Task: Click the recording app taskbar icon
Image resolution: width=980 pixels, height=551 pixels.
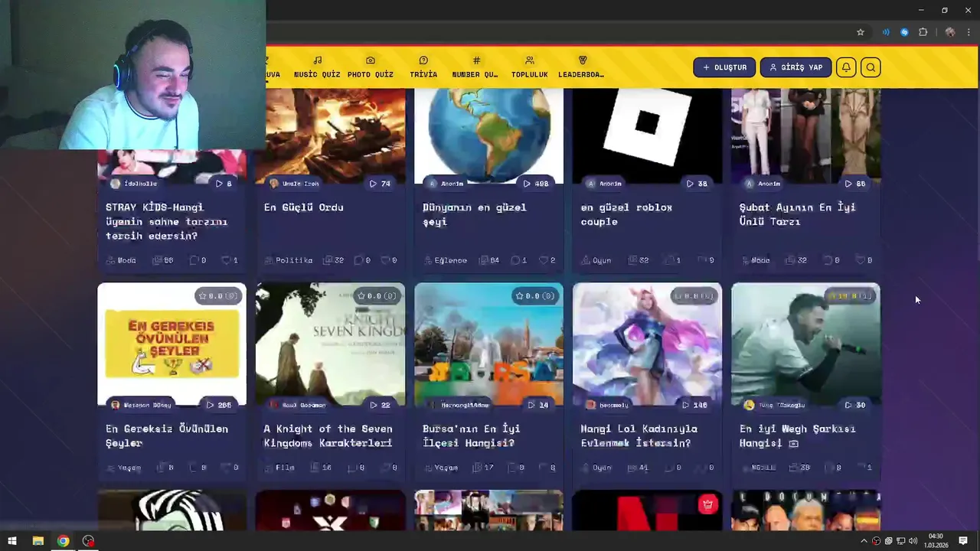Action: click(x=89, y=541)
